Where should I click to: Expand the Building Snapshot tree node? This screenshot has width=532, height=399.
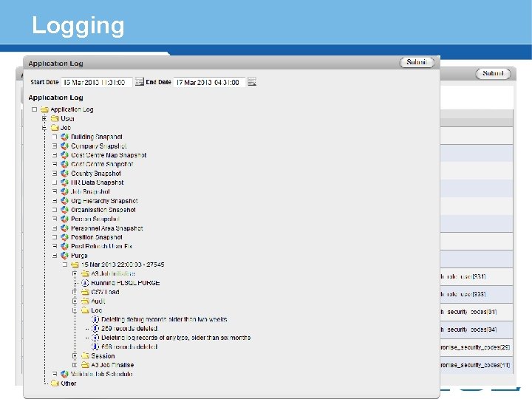(55, 137)
